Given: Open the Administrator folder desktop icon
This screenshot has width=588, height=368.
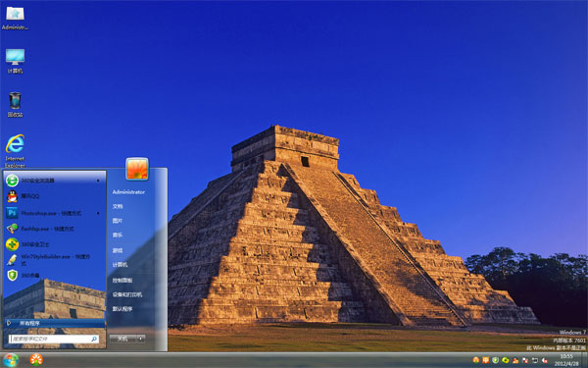Looking at the screenshot, I should tap(15, 18).
